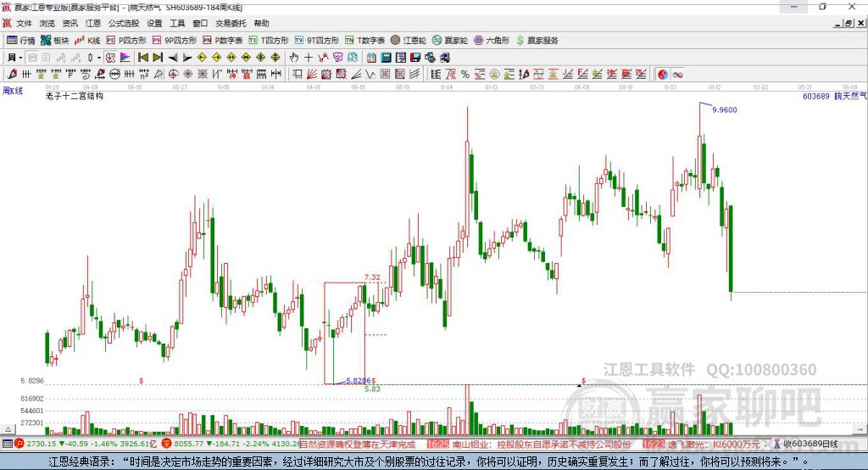Open 赢家服务 with dollar icon
The width and height of the screenshot is (868, 470).
click(x=537, y=41)
